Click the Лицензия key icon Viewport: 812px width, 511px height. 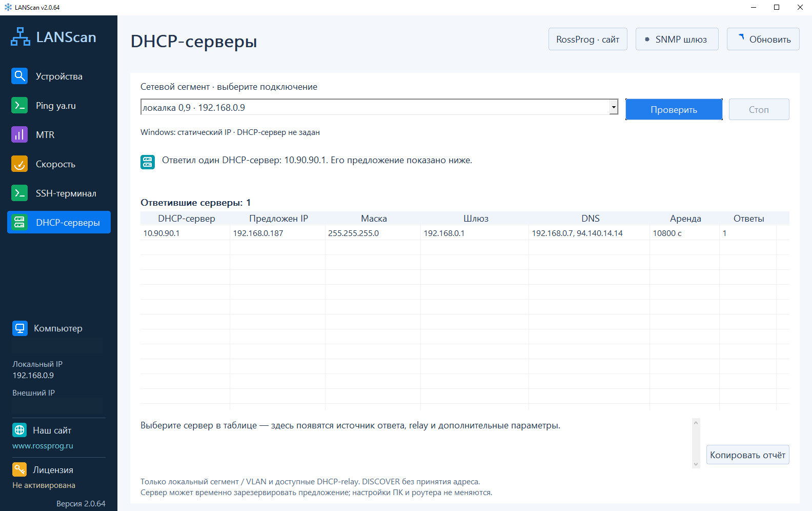19,469
